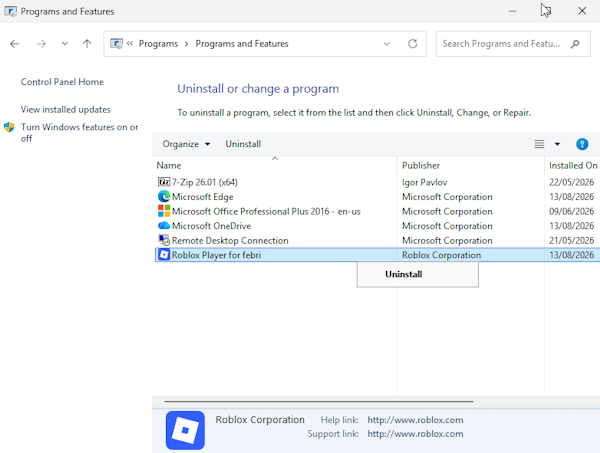The width and height of the screenshot is (600, 453).
Task: Sort by the Name column header
Action: click(x=169, y=166)
